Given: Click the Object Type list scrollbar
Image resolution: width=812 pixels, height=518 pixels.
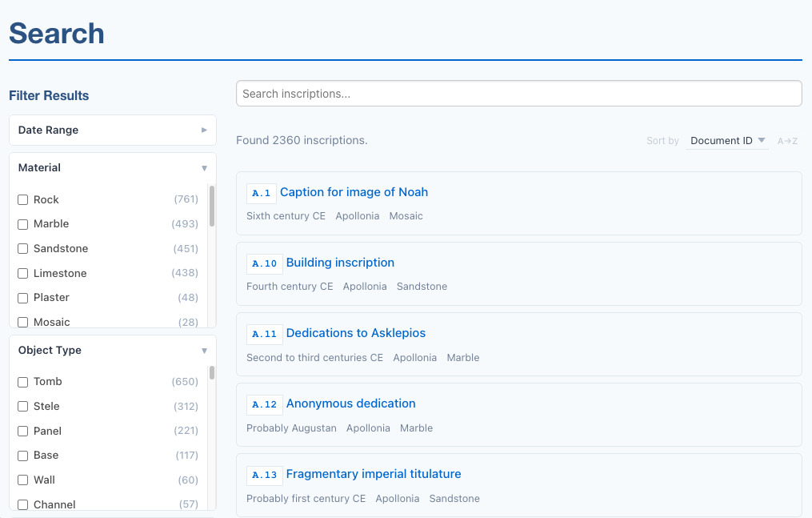Looking at the screenshot, I should [x=212, y=373].
